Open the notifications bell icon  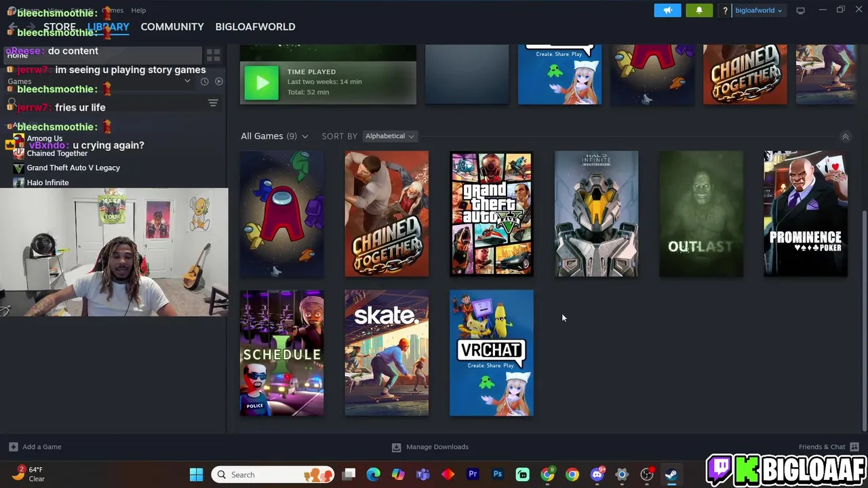(699, 10)
